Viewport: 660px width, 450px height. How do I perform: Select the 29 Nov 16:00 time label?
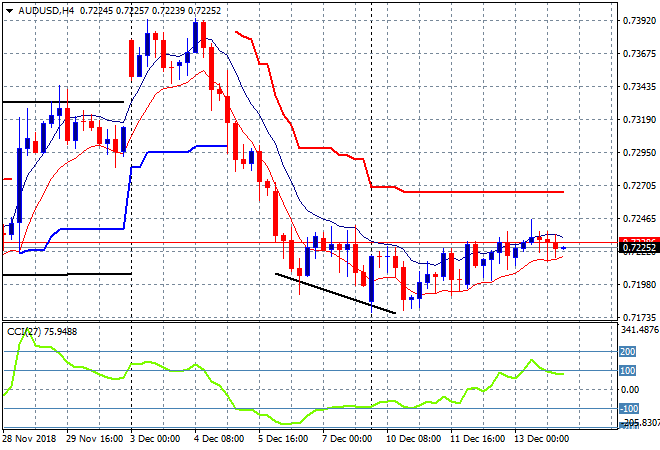pos(95,439)
